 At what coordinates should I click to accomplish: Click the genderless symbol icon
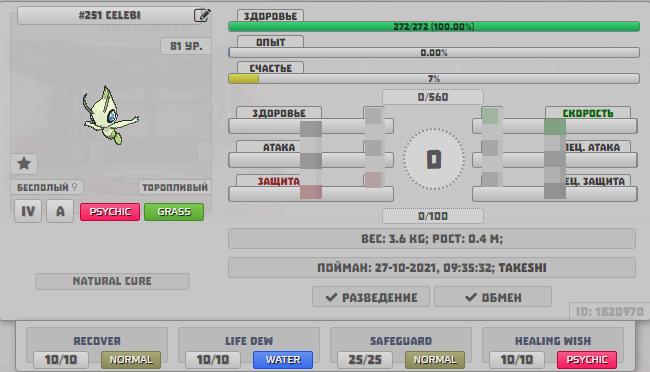click(x=75, y=187)
